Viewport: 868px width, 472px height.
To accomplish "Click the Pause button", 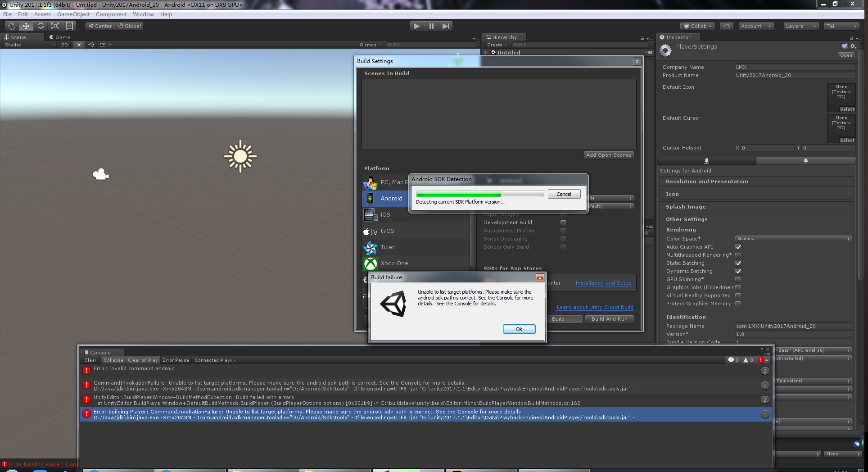I will (x=431, y=26).
